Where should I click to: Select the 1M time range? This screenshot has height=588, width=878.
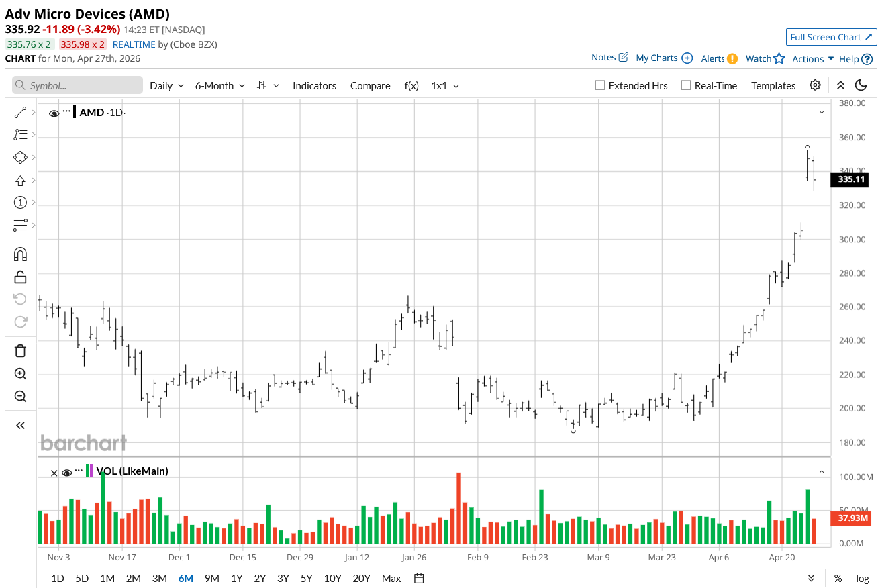[x=107, y=579]
